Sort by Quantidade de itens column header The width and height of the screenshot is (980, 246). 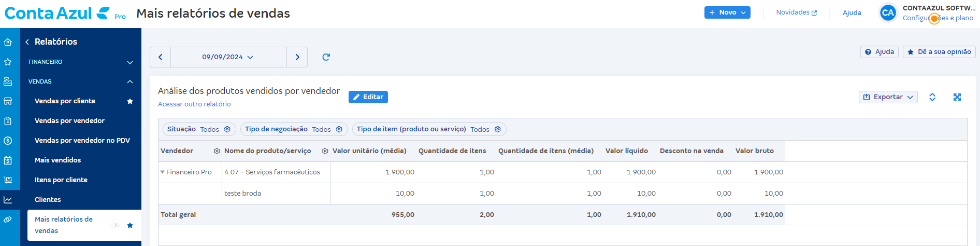(x=452, y=151)
